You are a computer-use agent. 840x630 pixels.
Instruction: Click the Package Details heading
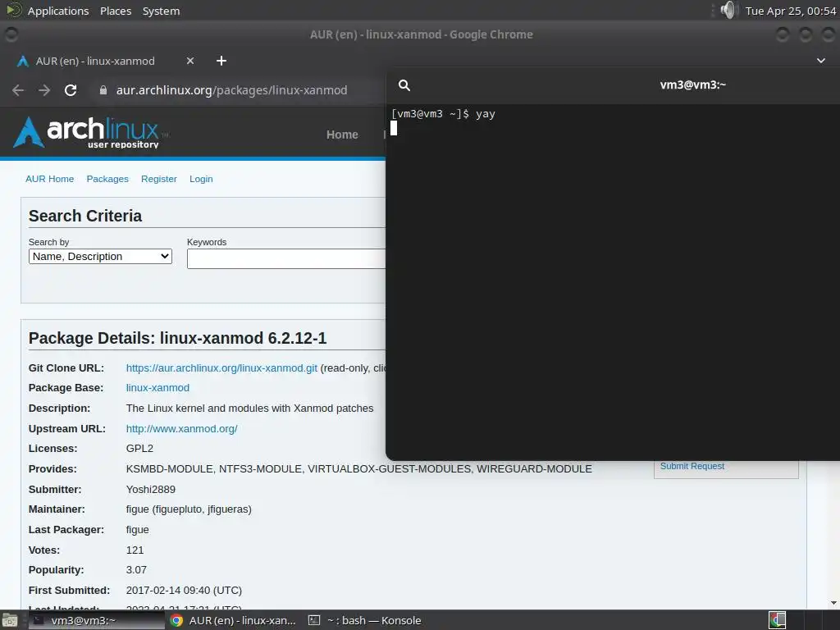click(x=177, y=338)
